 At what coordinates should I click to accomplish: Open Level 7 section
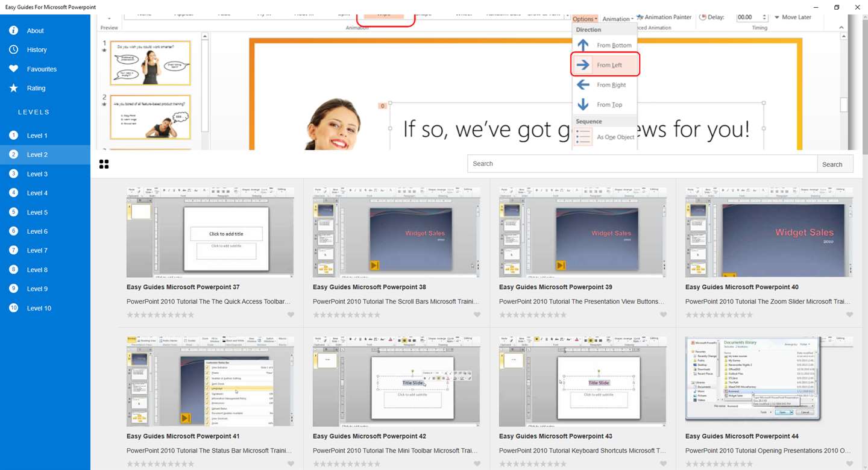pyautogui.click(x=45, y=251)
